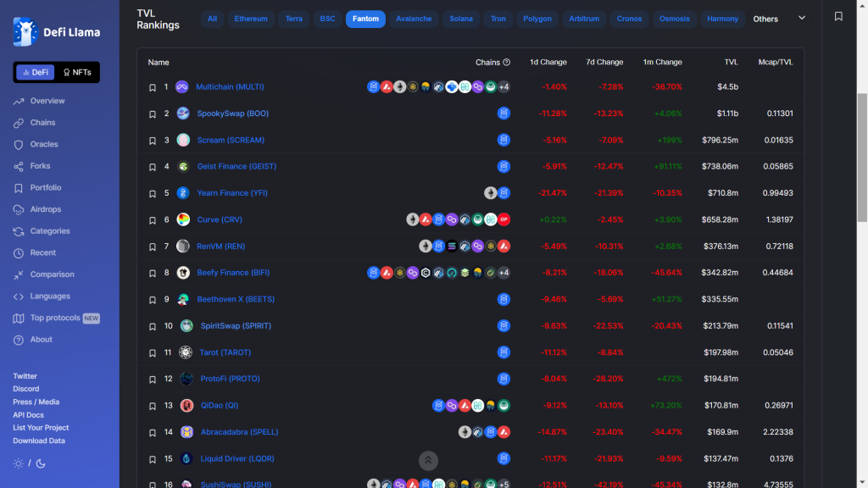Image resolution: width=868 pixels, height=488 pixels.
Task: Select the Harmony chain tab
Action: click(x=722, y=19)
